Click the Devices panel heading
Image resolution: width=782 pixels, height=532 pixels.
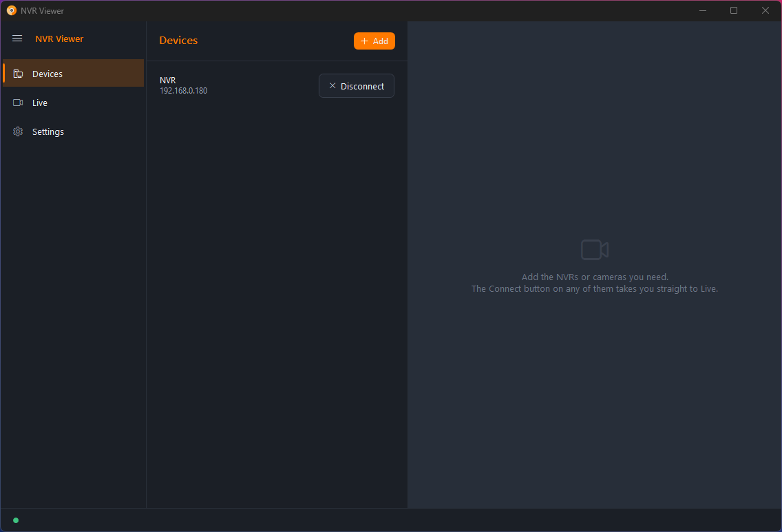tap(178, 41)
